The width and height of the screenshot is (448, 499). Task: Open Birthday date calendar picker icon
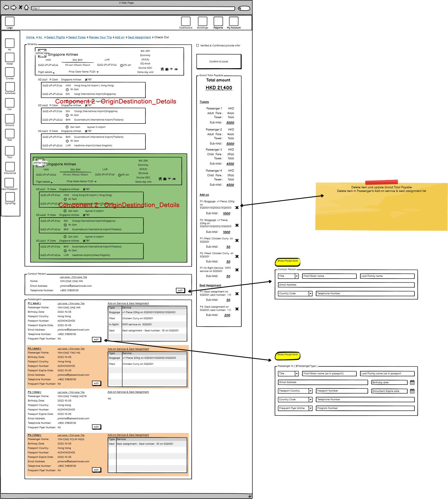pos(412,382)
